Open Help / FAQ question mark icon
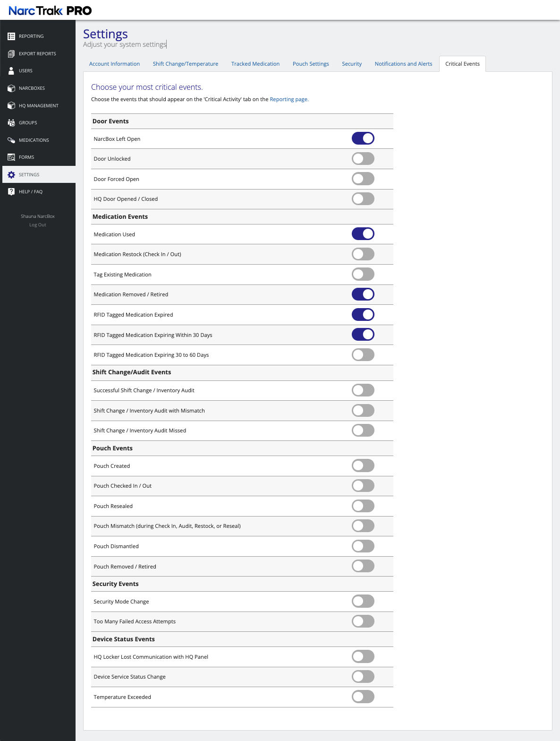The image size is (560, 741). click(x=11, y=192)
